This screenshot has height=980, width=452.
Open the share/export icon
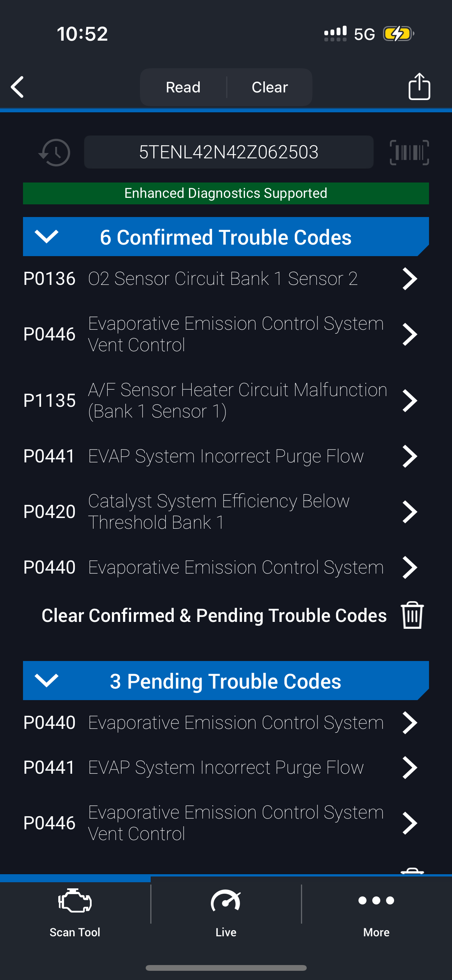click(419, 87)
